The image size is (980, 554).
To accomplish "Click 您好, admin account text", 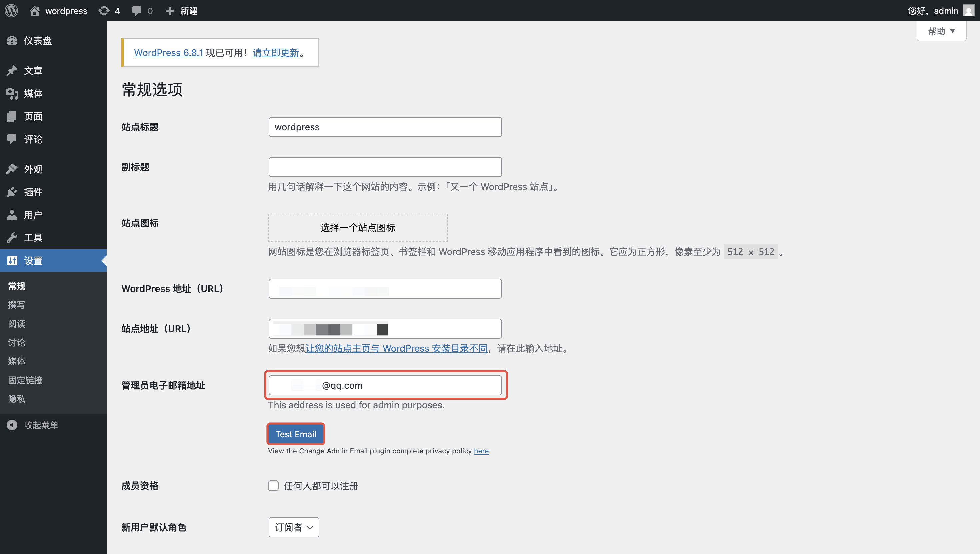I will pos(933,11).
